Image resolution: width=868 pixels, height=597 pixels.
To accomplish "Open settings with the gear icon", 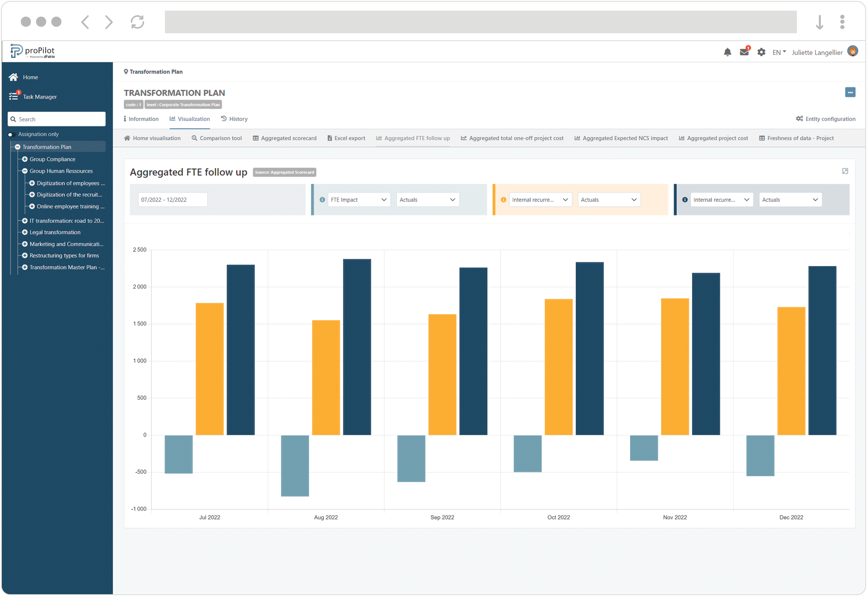I will click(761, 52).
